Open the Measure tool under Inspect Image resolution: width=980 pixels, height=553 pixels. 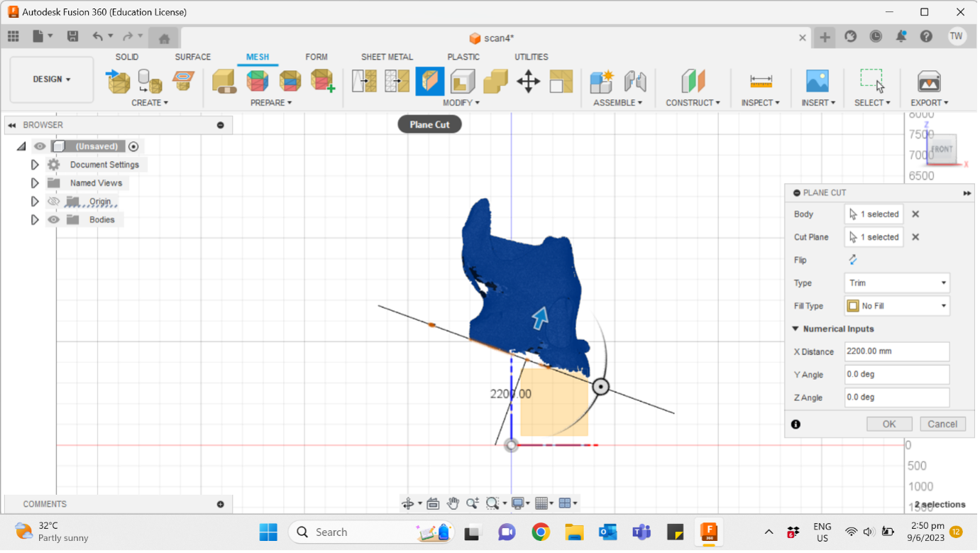click(x=761, y=81)
